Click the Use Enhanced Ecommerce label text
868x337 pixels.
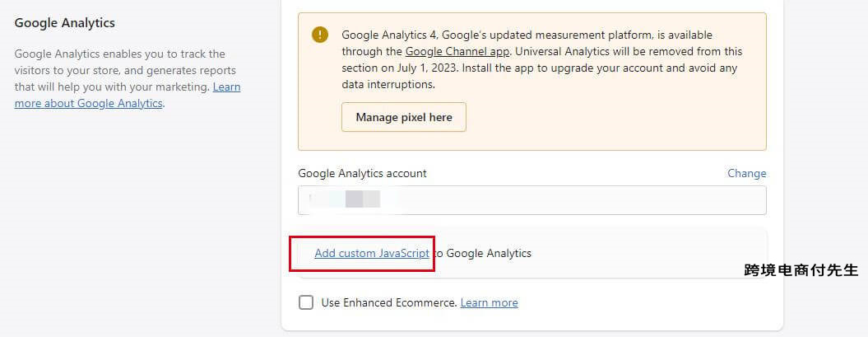coord(388,302)
